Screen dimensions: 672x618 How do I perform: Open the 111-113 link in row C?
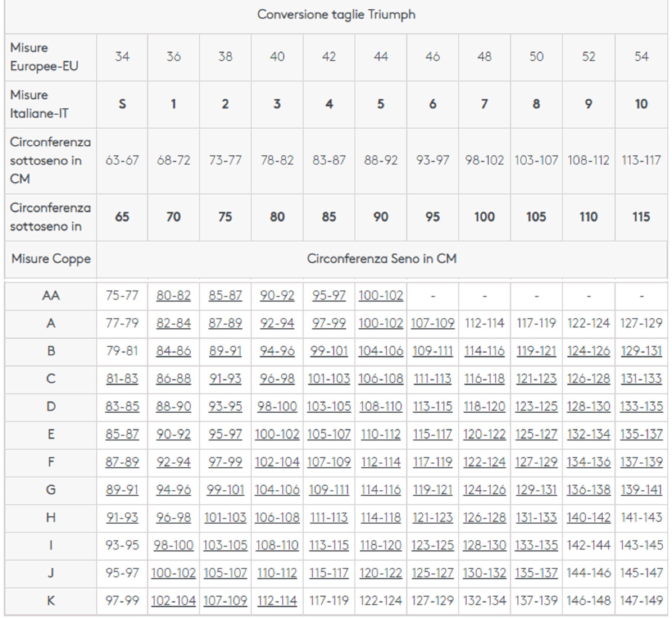coord(433,379)
